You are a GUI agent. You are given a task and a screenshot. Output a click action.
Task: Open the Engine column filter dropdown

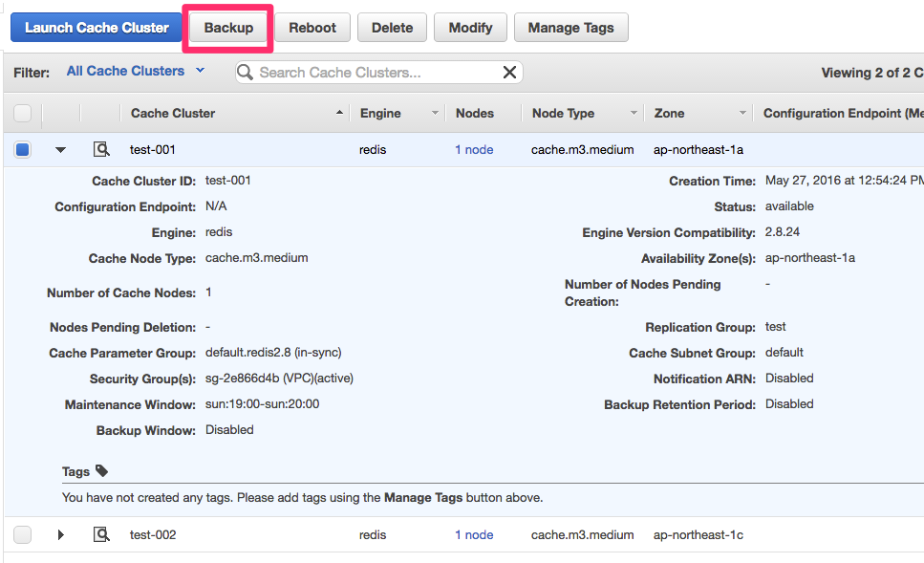437,113
